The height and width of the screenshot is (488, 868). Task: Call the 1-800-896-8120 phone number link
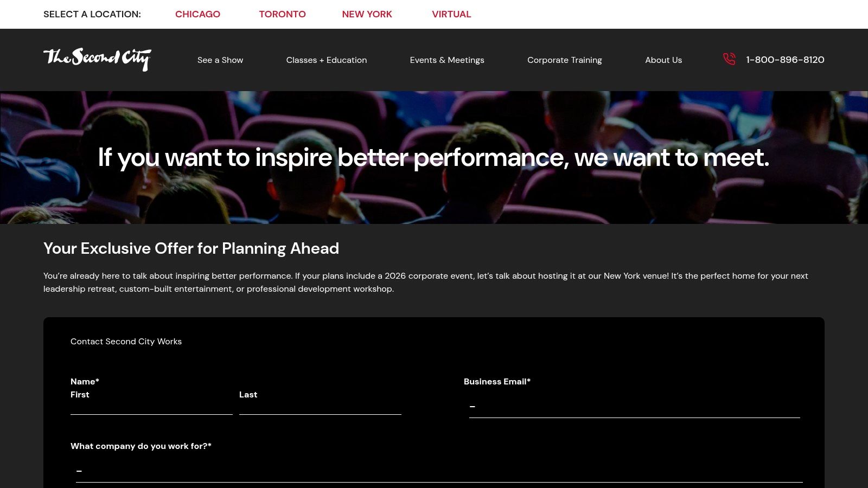(x=785, y=60)
